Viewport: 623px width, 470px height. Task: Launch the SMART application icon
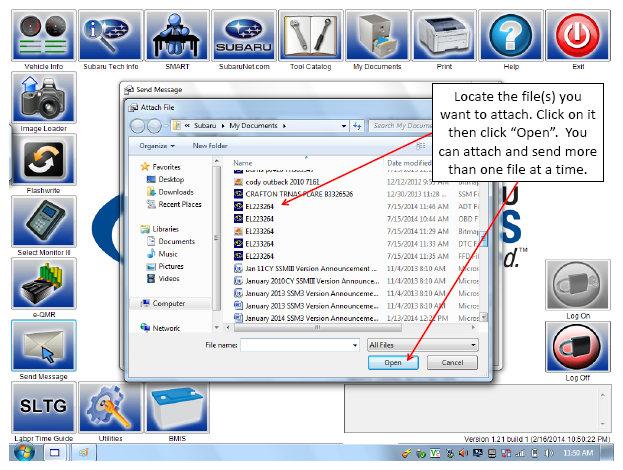coord(177,36)
